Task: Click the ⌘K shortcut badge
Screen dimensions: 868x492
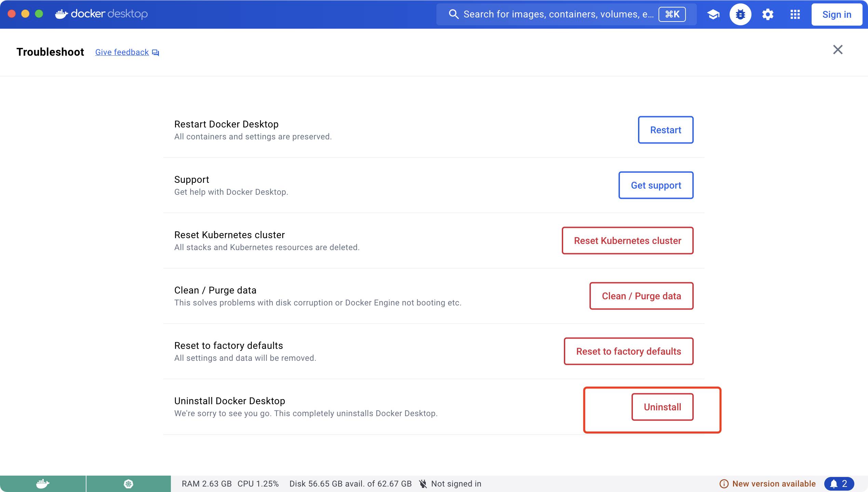Action: coord(672,14)
